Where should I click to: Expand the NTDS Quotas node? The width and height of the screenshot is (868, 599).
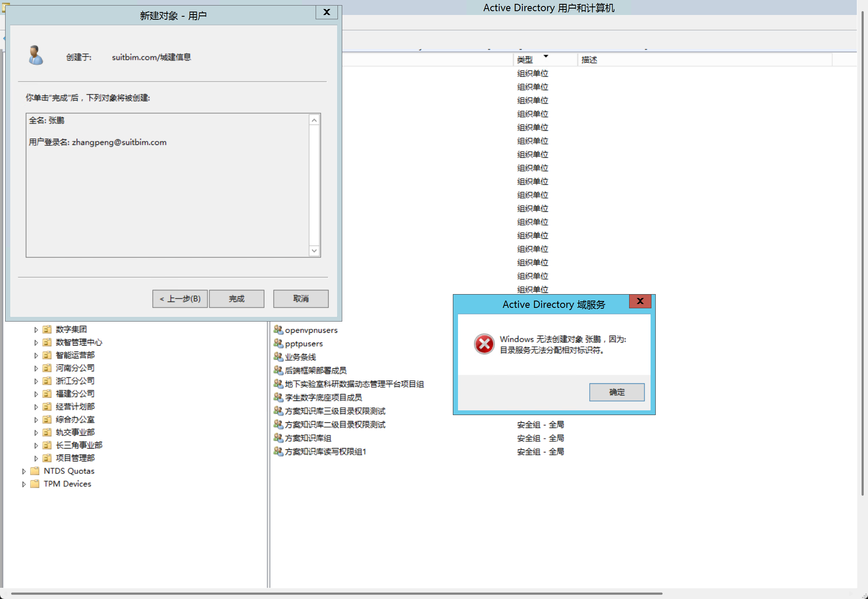point(24,471)
